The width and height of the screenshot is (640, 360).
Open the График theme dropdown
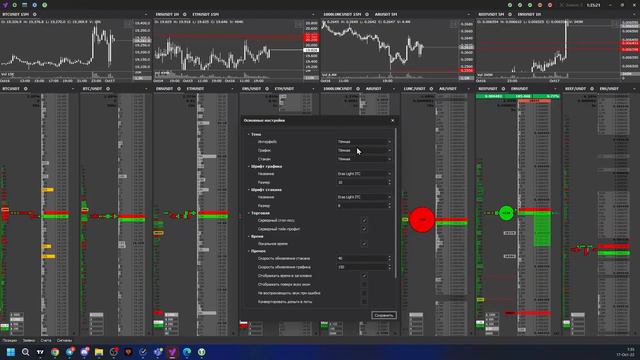pyautogui.click(x=364, y=150)
